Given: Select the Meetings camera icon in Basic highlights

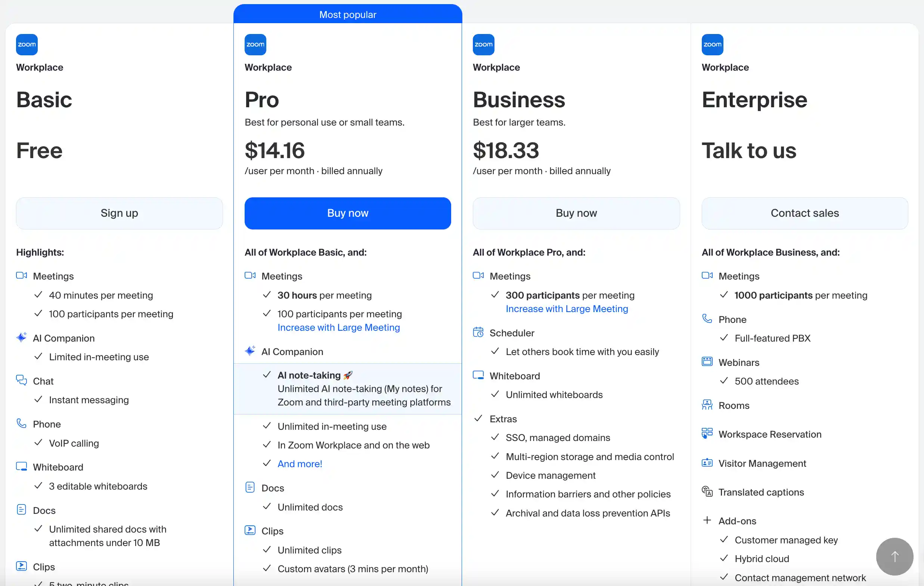Looking at the screenshot, I should coord(21,275).
